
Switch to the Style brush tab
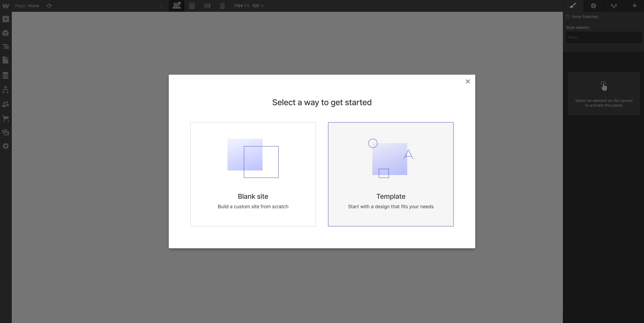tap(573, 6)
